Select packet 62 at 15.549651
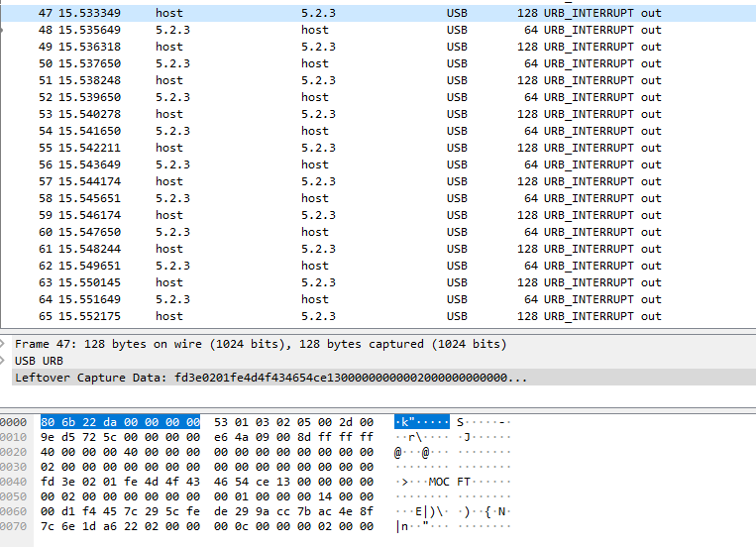The image size is (756, 547). pyautogui.click(x=378, y=267)
